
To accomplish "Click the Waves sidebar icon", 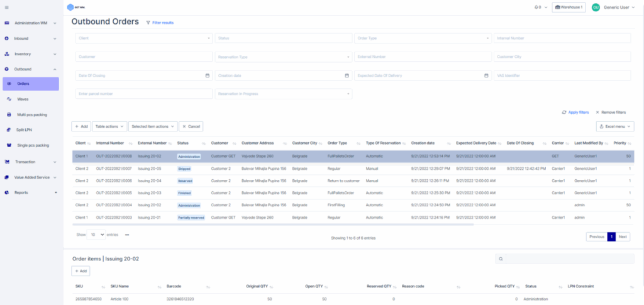I will [x=9, y=99].
